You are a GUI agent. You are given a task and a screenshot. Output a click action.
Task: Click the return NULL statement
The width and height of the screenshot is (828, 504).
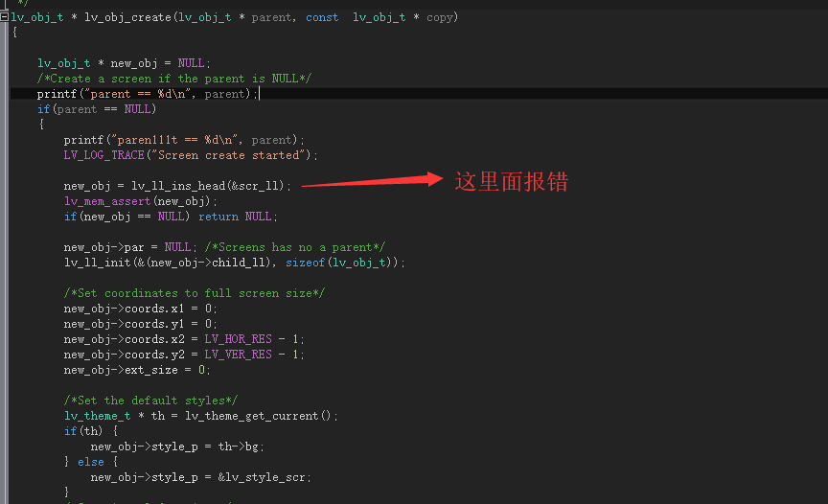[235, 217]
